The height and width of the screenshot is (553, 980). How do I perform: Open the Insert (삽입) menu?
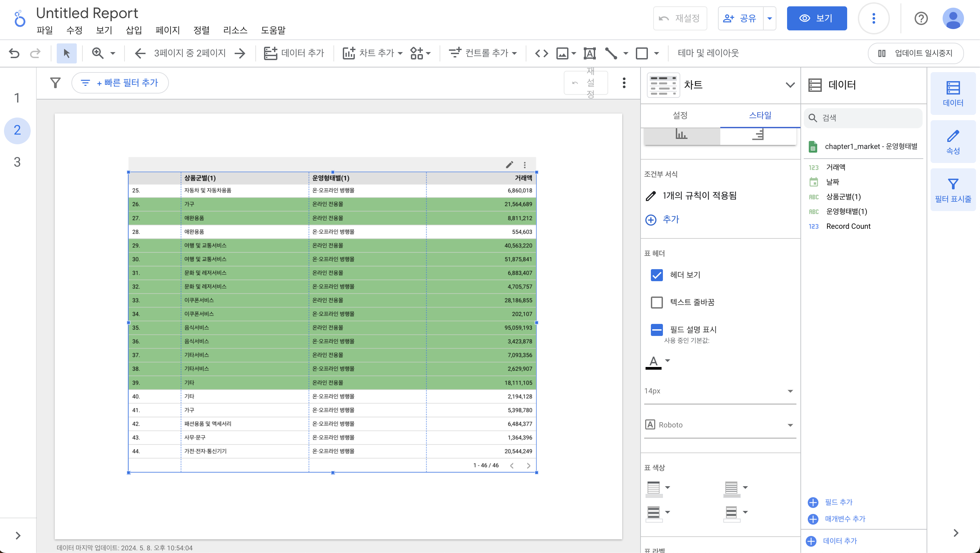point(134,30)
